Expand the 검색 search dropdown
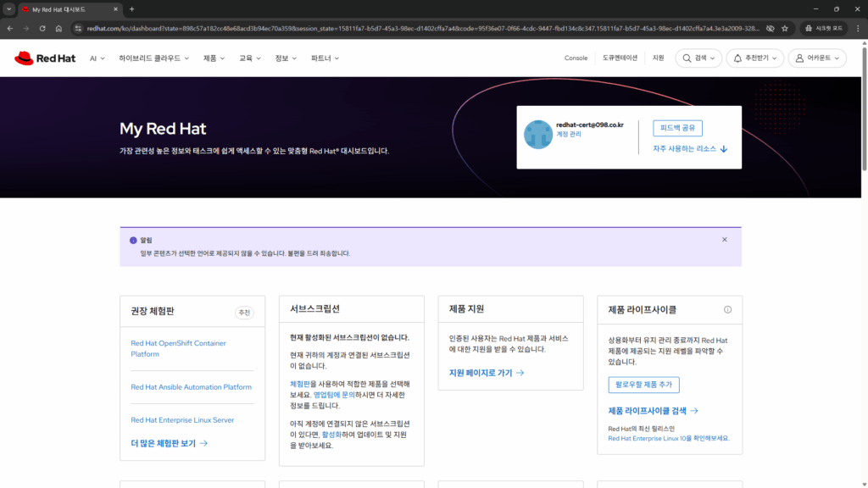 pyautogui.click(x=698, y=58)
